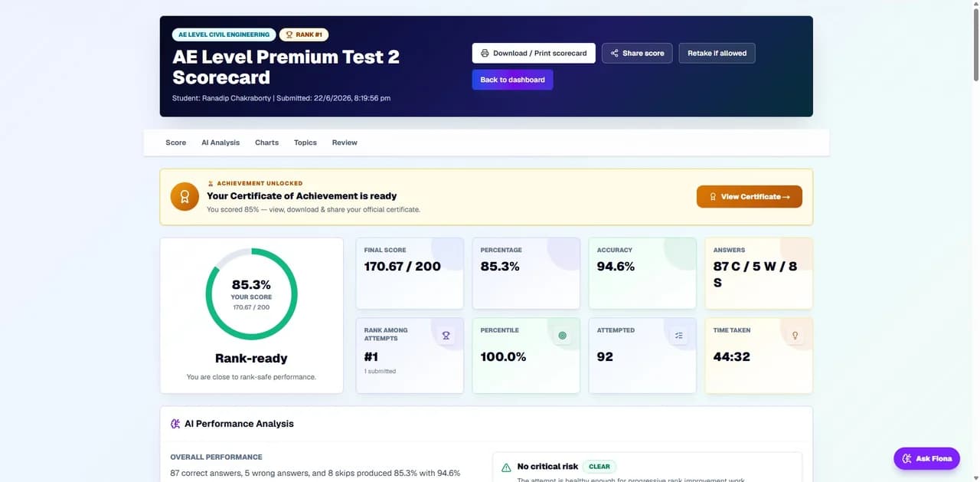The height and width of the screenshot is (482, 980).
Task: Click the Percentile value 100.0%
Action: click(503, 356)
